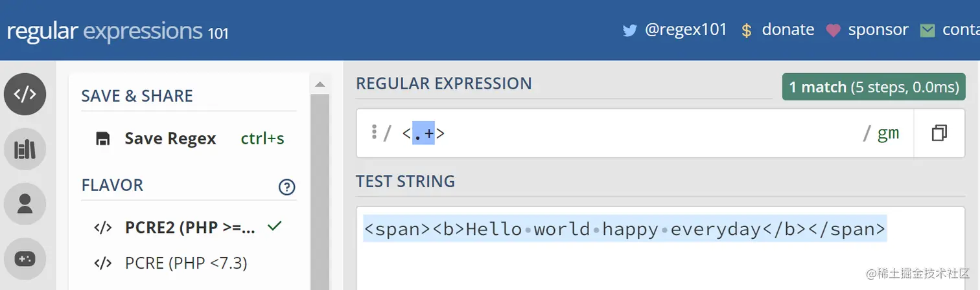Click the 1 match result badge

coord(872,87)
